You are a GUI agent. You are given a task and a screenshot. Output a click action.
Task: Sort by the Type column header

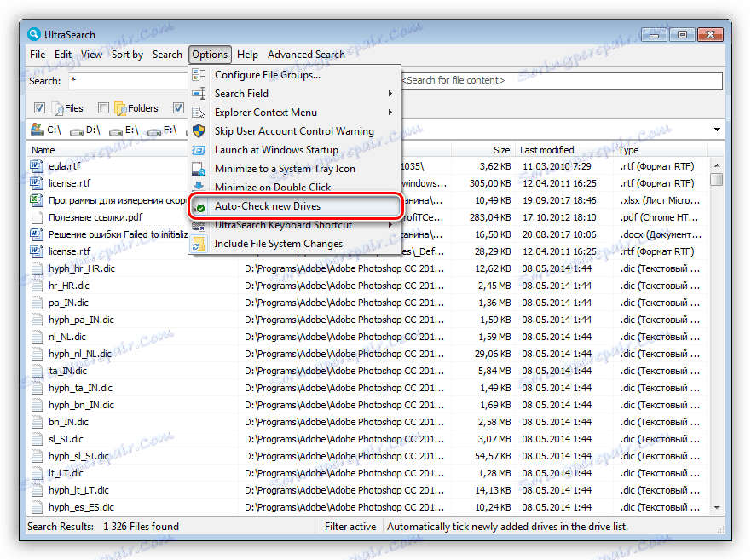pos(660,150)
